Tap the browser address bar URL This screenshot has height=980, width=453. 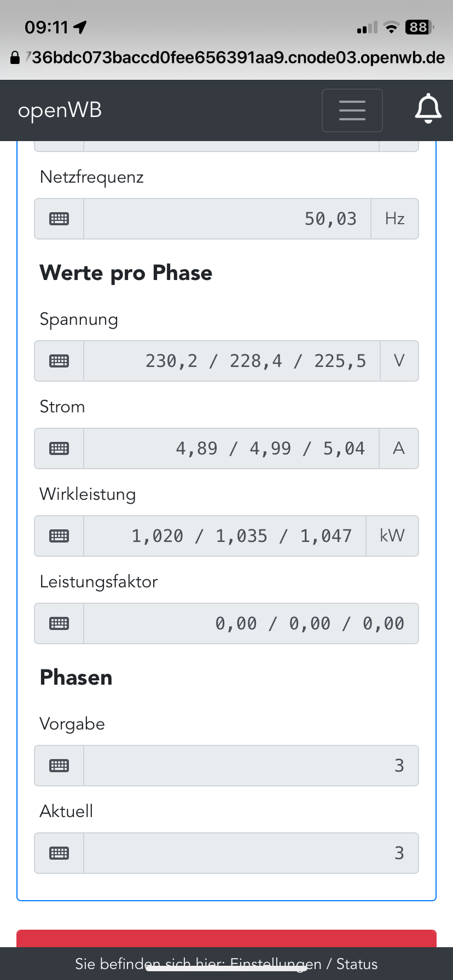[227, 57]
